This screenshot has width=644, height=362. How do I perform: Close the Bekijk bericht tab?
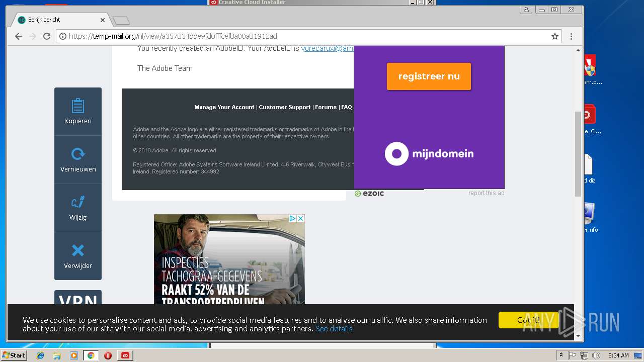(x=103, y=20)
